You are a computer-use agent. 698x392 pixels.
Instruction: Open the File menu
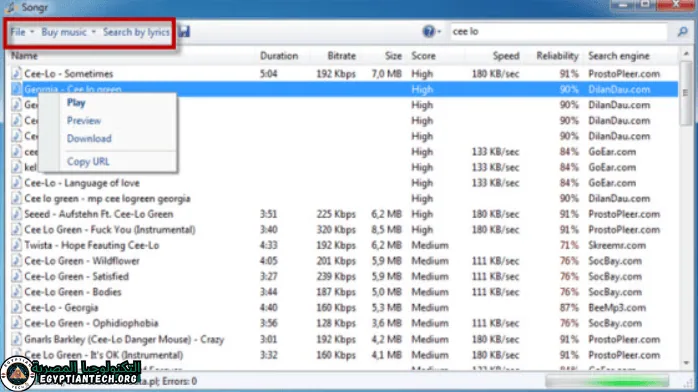pyautogui.click(x=18, y=32)
